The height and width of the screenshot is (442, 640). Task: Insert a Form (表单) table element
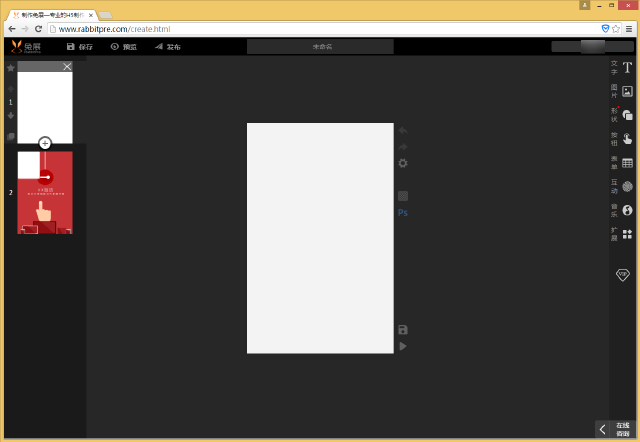click(x=627, y=162)
